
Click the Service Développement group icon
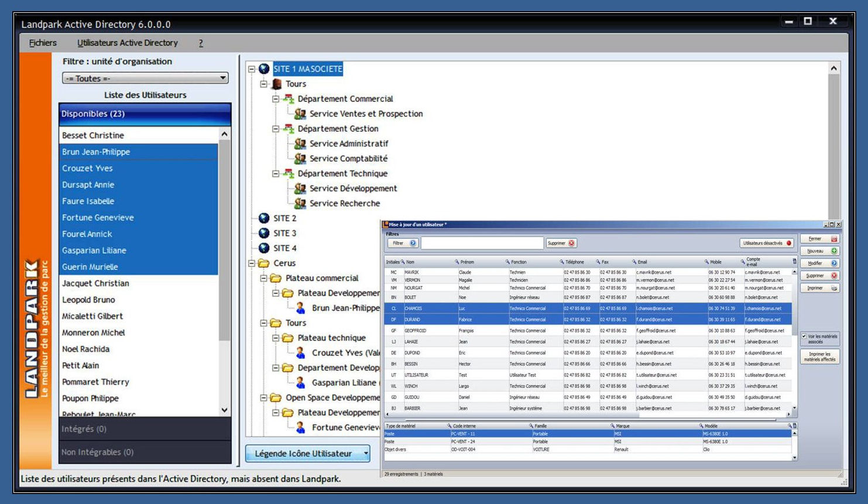point(300,188)
